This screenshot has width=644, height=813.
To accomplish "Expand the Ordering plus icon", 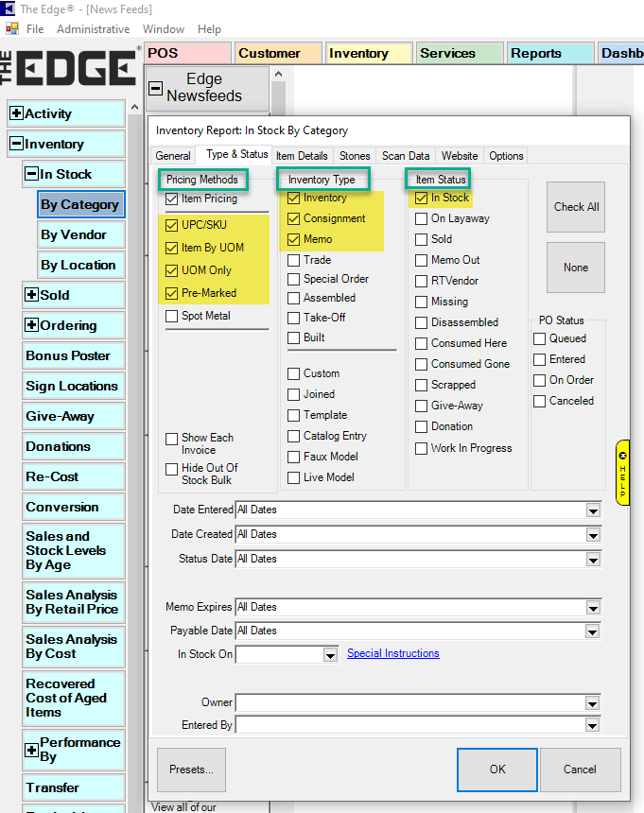I will (x=32, y=326).
